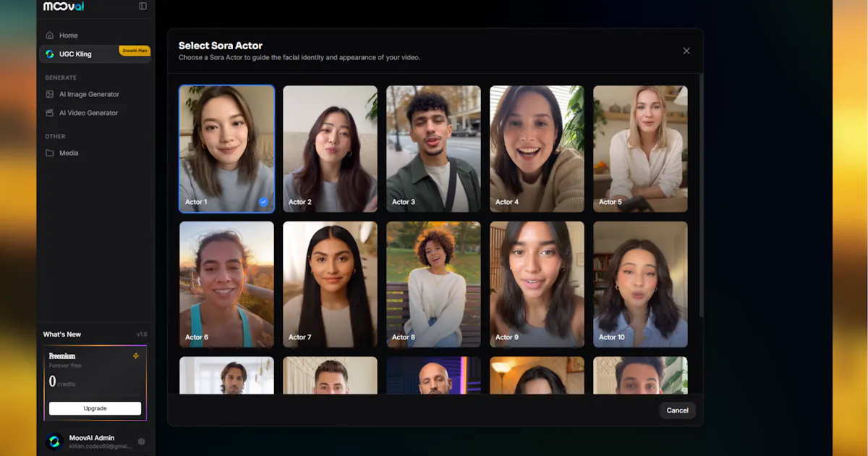Click the Media folder icon
This screenshot has height=456, width=868.
tap(49, 153)
